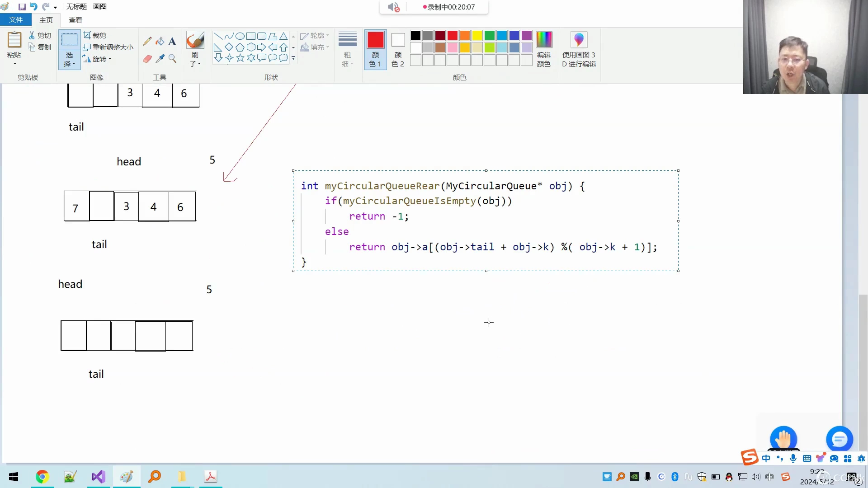Pick the yellow color swatch
The height and width of the screenshot is (488, 868).
tap(477, 35)
